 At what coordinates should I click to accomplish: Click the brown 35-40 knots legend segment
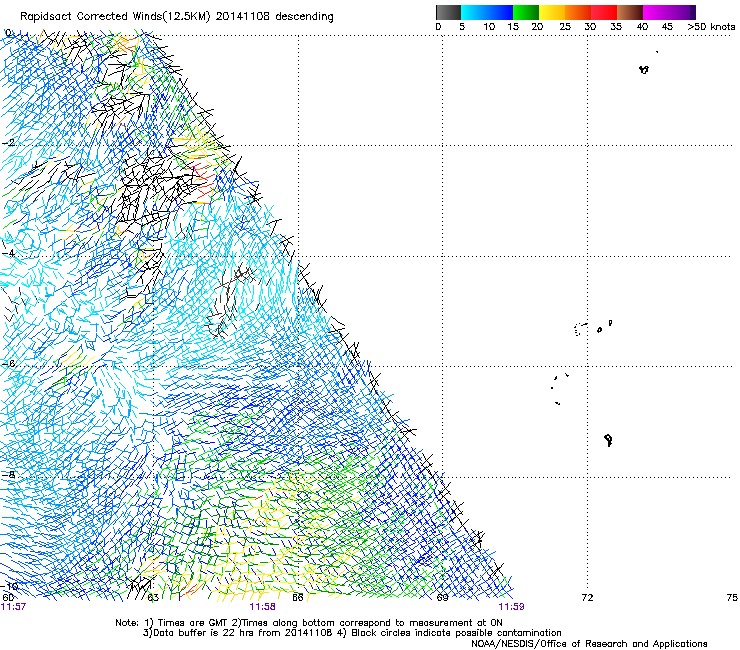click(x=630, y=12)
